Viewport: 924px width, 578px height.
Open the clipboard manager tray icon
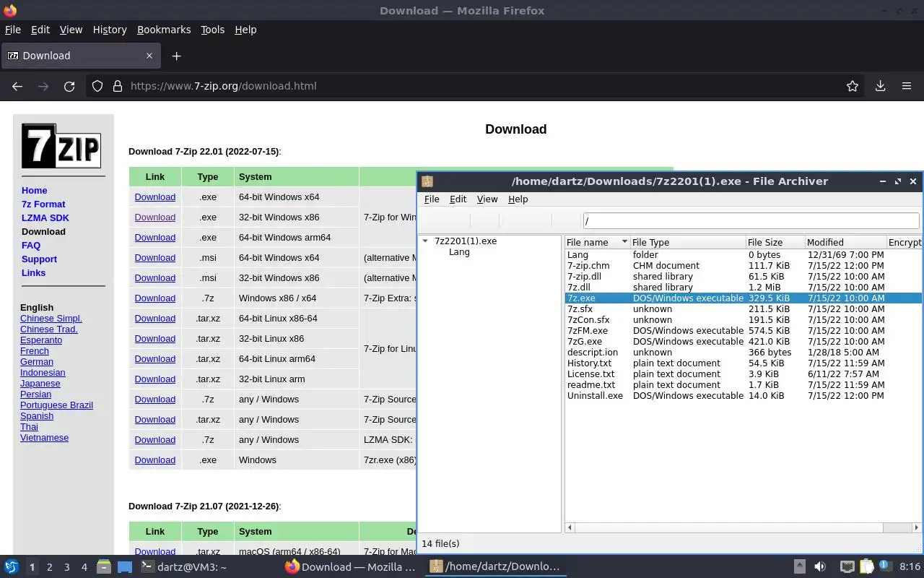click(x=866, y=566)
